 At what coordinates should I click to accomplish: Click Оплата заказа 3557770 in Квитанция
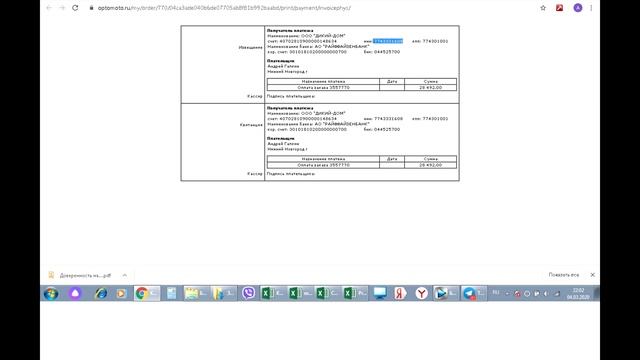point(323,165)
